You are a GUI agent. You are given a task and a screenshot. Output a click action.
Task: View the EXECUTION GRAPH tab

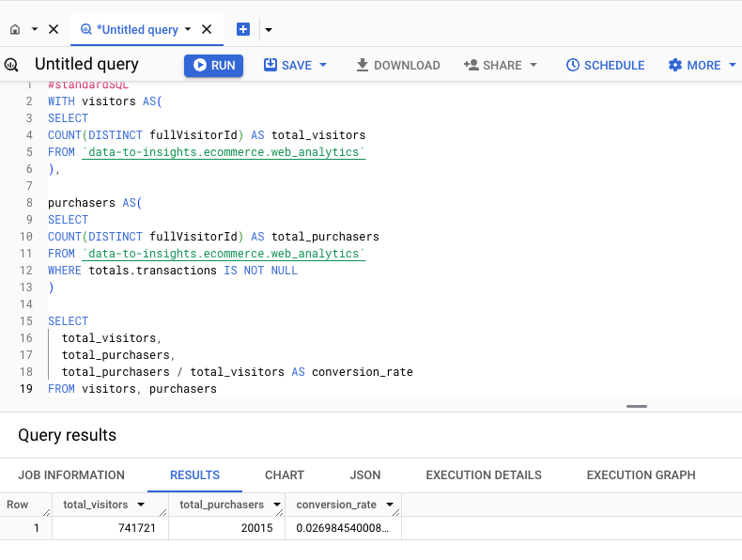pyautogui.click(x=642, y=474)
